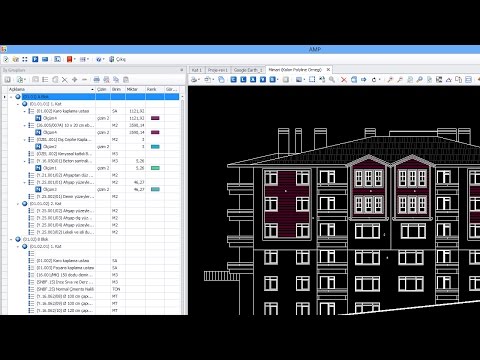Image resolution: width=480 pixels, height=360 pixels.
Task: Click the Birim column header
Action: (x=118, y=89)
